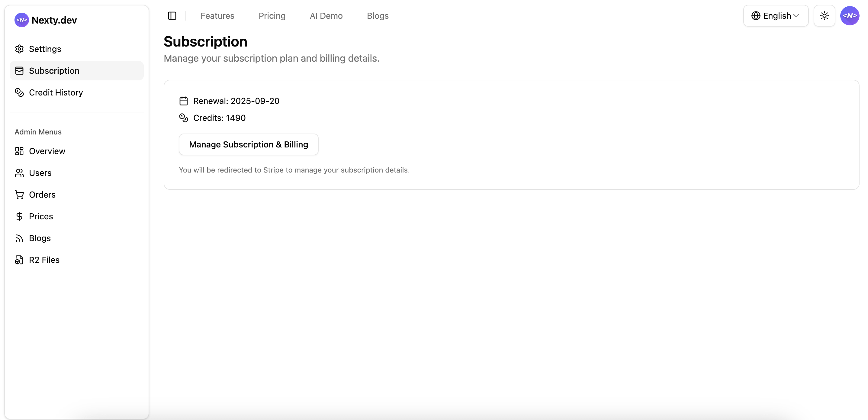Screen dimensions: 868x420
Task: Open Settings via the gear icon
Action: click(x=19, y=49)
